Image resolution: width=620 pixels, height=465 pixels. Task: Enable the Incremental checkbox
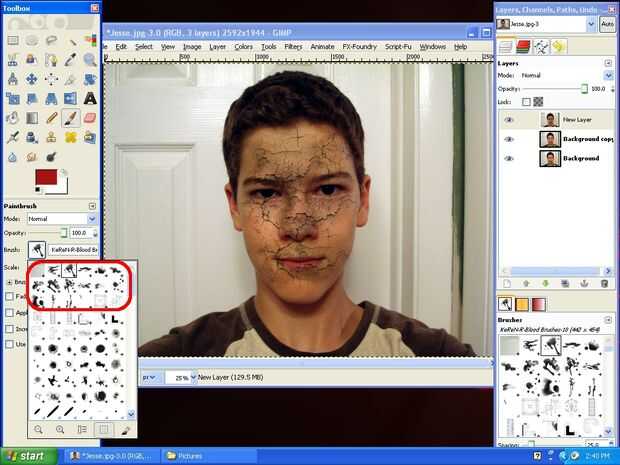click(9, 329)
